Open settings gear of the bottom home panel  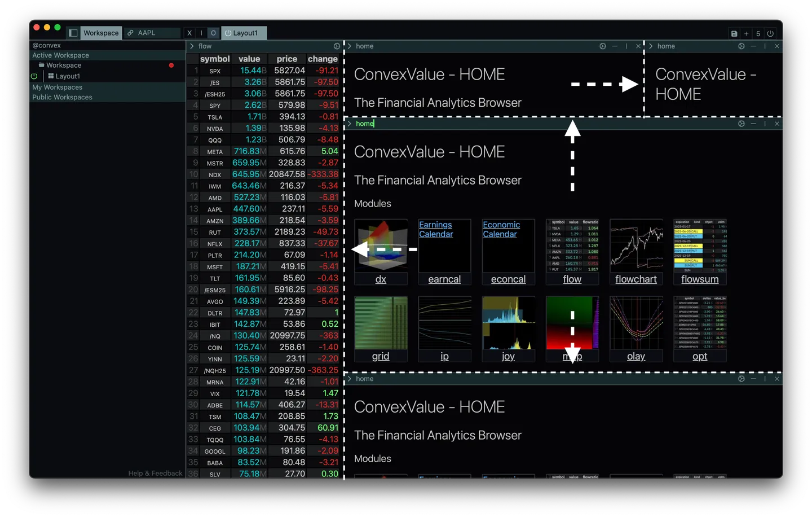(742, 379)
